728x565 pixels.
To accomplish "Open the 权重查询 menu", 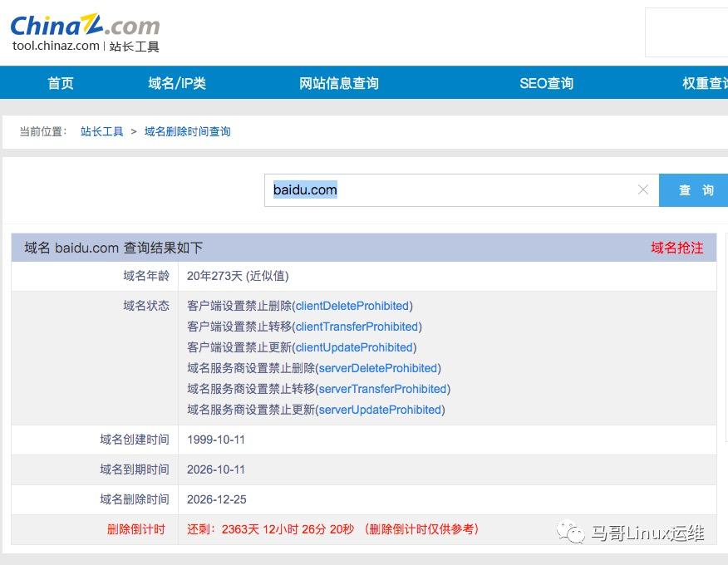I will coord(705,83).
